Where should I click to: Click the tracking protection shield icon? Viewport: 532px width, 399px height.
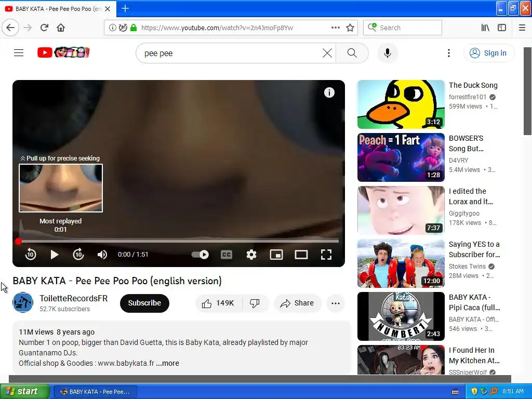click(x=123, y=28)
